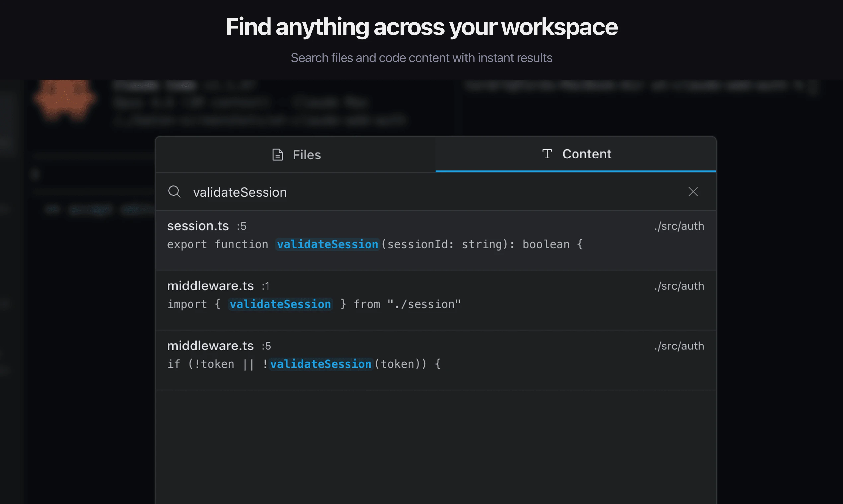Image resolution: width=843 pixels, height=504 pixels.
Task: Clear the search with the X icon
Action: pos(693,192)
